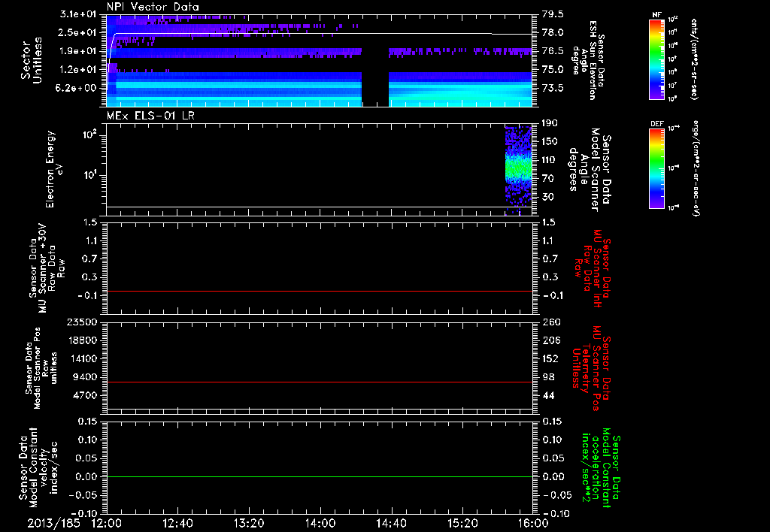Click the DEF color scale bar

[x=656, y=168]
